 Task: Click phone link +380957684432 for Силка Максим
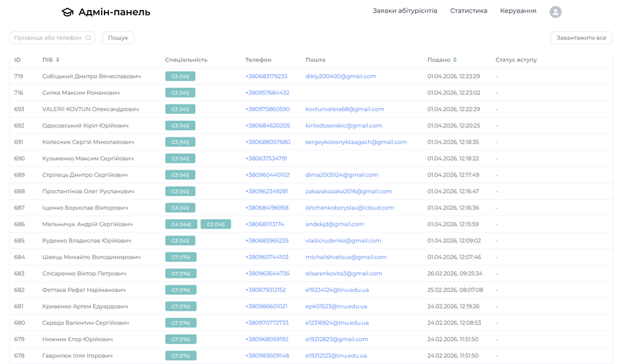click(267, 92)
